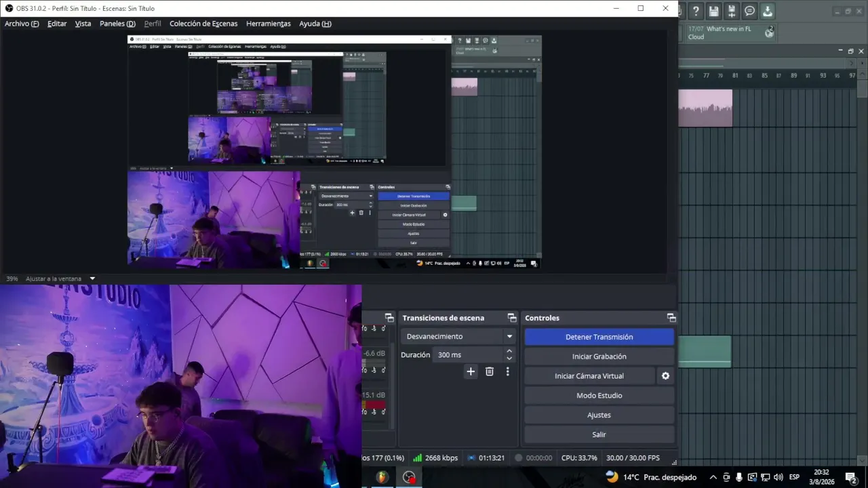
Task: Select teal pattern clip in FL playlist
Action: pos(705,352)
